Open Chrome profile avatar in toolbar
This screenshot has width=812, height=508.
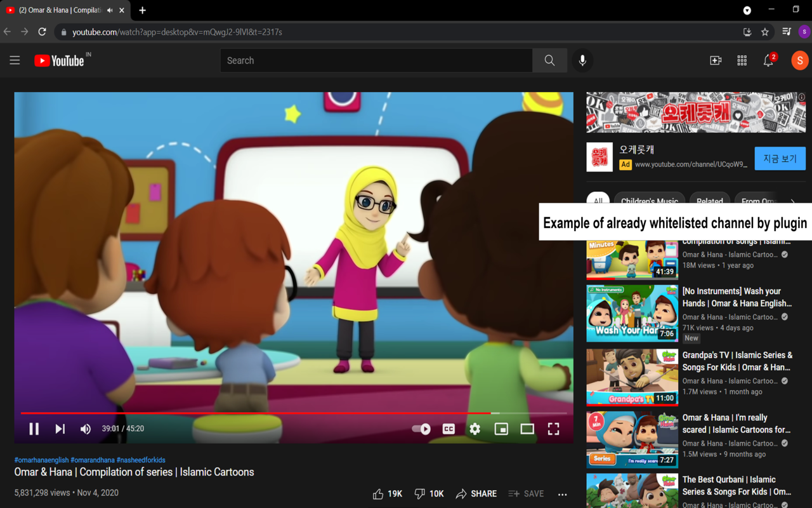804,32
